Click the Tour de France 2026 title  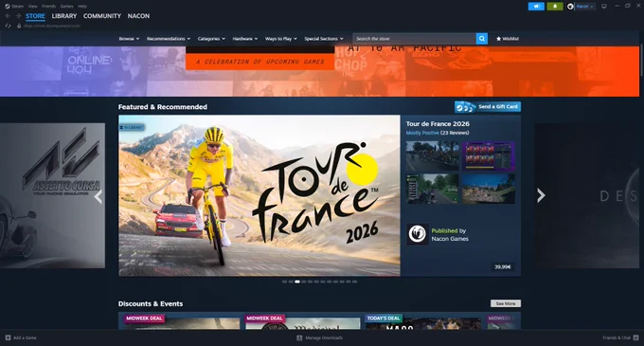pyautogui.click(x=438, y=123)
